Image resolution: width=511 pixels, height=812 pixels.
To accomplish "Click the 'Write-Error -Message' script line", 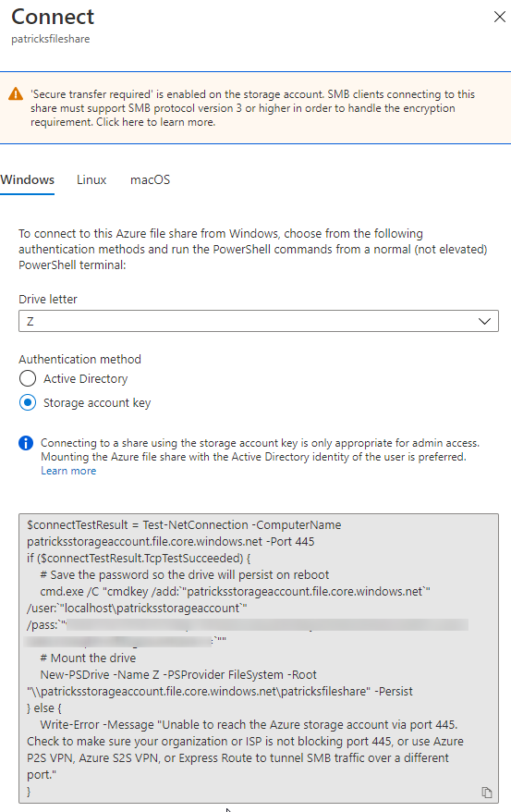I will (x=249, y=724).
